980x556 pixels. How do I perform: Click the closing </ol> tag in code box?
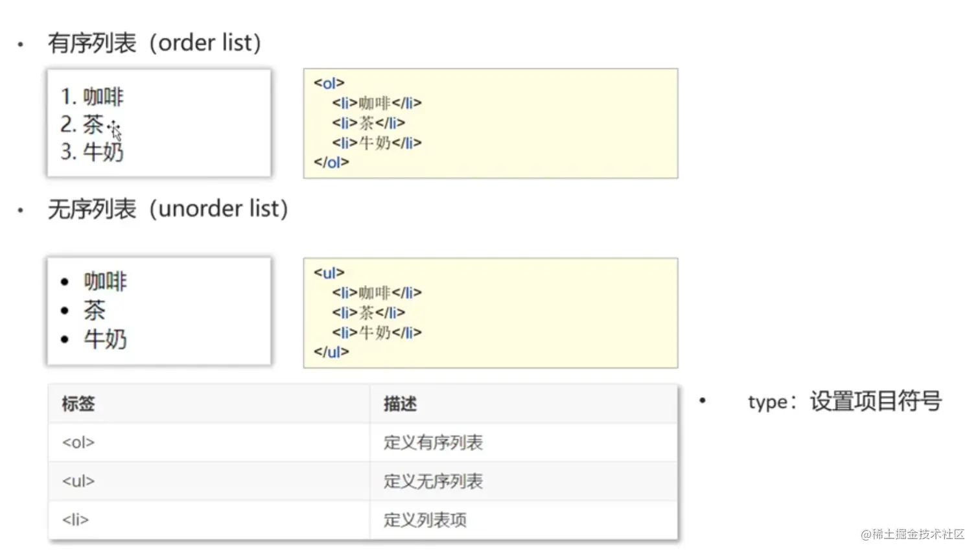[x=331, y=162]
